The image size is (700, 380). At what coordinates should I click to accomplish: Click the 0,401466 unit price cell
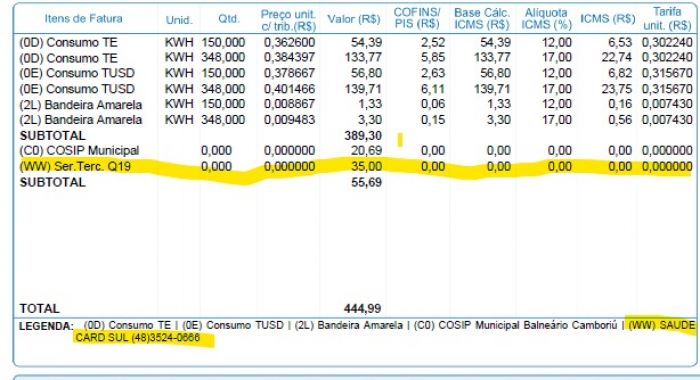[x=289, y=89]
